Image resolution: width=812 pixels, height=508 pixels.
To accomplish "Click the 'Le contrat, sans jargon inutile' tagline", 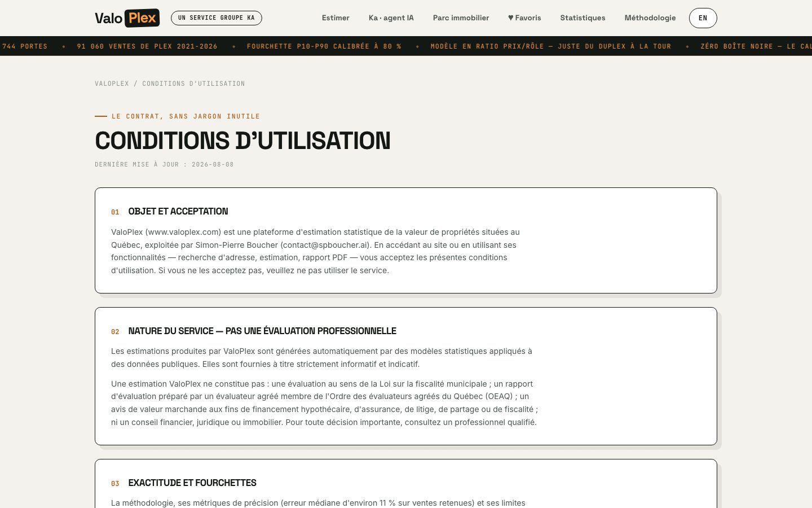I will (x=186, y=116).
